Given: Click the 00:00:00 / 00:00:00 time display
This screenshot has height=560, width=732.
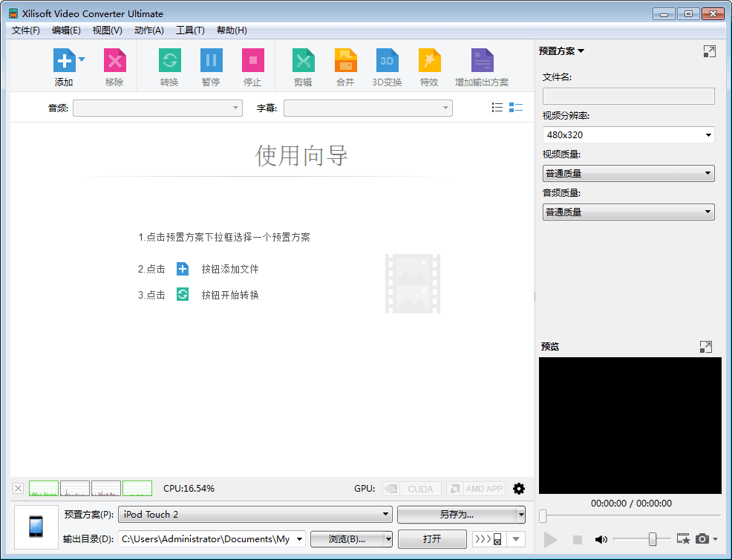Looking at the screenshot, I should [631, 504].
